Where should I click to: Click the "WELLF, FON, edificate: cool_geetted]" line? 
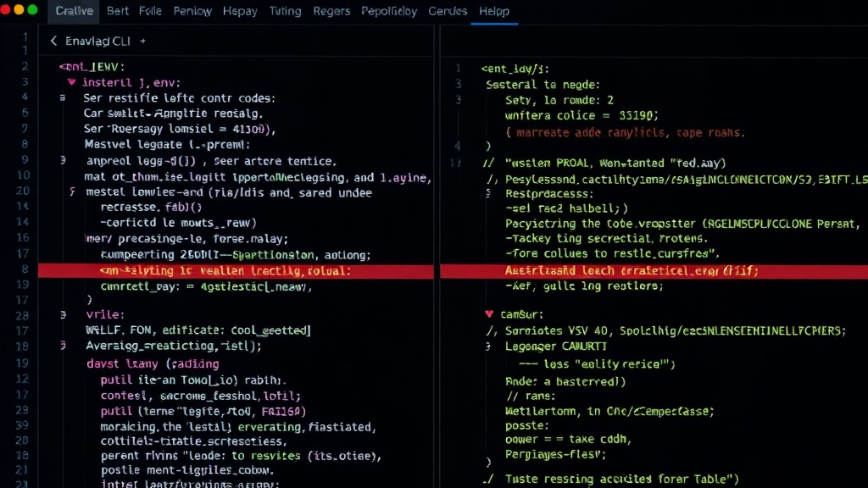click(198, 330)
